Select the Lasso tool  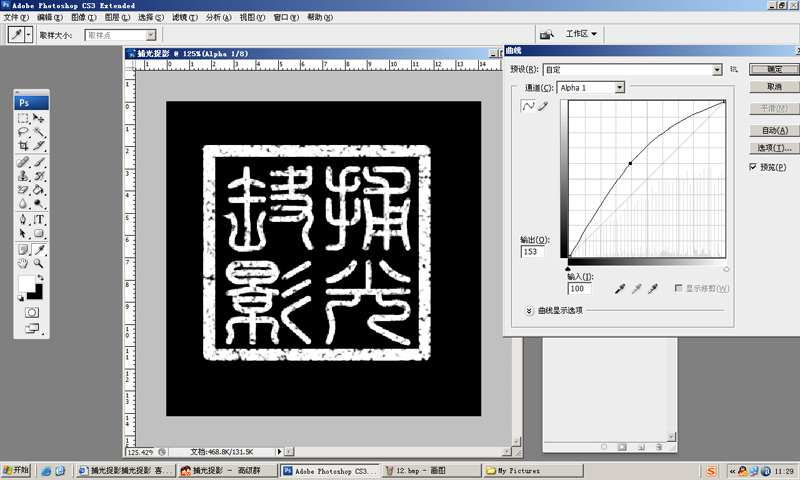pyautogui.click(x=23, y=132)
